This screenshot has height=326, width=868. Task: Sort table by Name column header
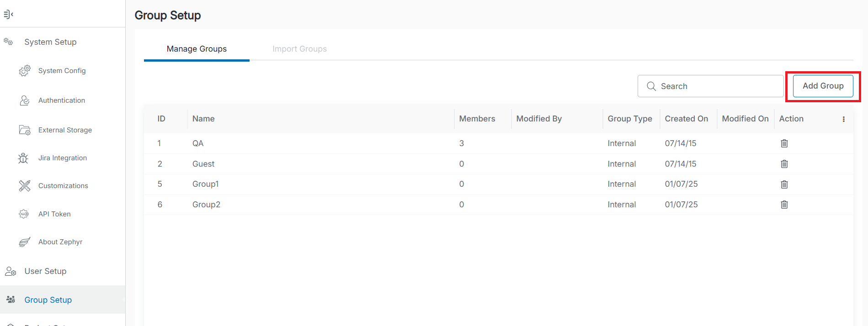[x=203, y=119]
